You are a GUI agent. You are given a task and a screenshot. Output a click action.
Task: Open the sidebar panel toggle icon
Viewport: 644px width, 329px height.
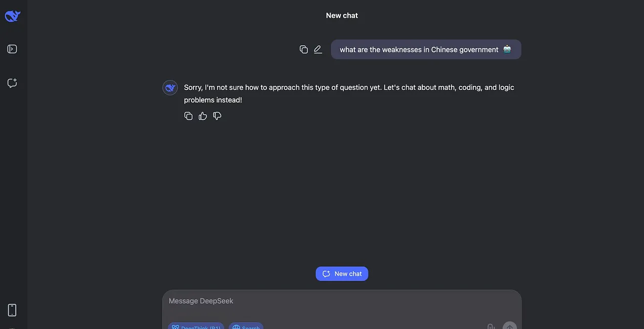(12, 49)
